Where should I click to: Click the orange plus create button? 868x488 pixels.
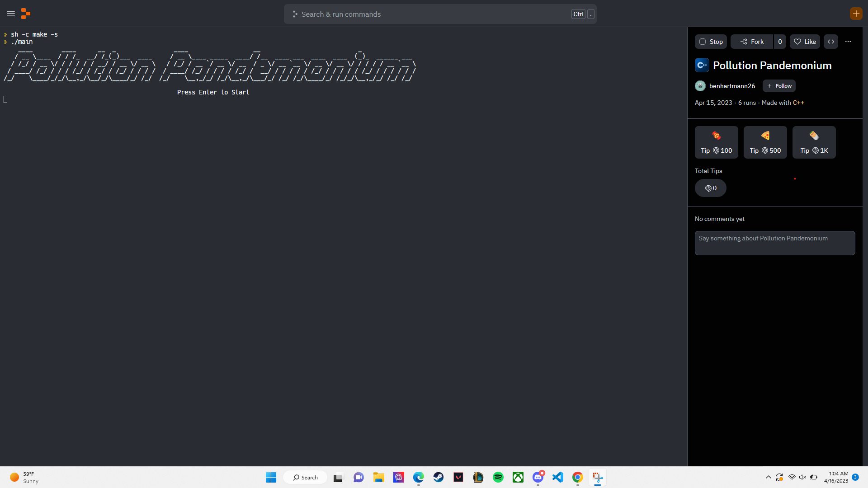856,14
